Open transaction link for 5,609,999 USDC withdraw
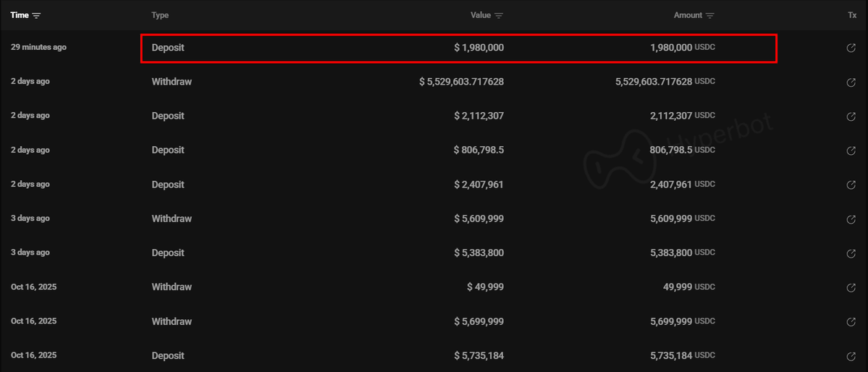Image resolution: width=868 pixels, height=372 pixels. pos(851,219)
